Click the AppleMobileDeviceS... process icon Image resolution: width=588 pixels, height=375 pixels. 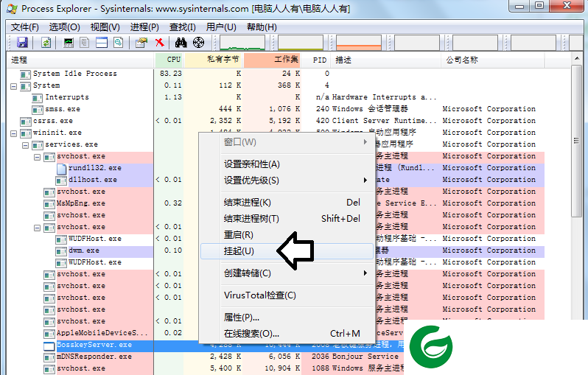coord(49,334)
